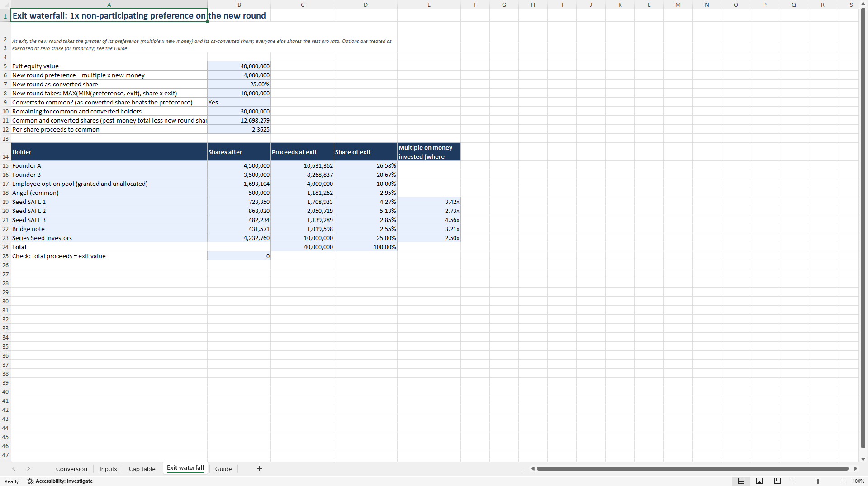The image size is (868, 486).
Task: Open the Guide sheet tab
Action: point(223,469)
